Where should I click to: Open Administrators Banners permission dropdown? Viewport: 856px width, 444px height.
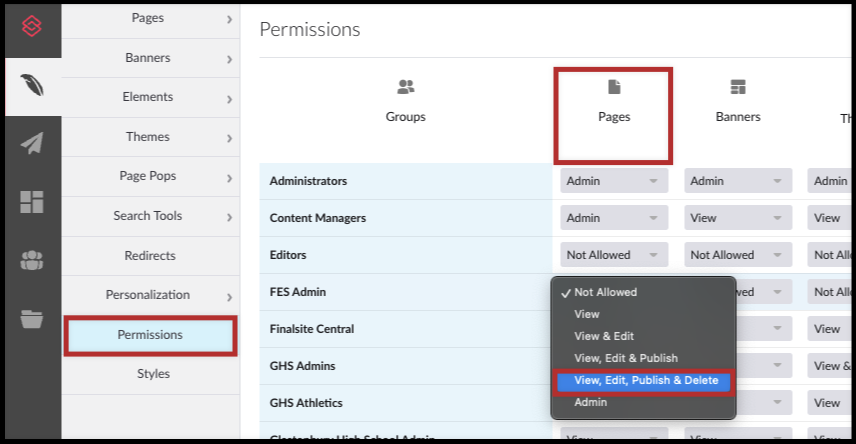[x=738, y=181]
